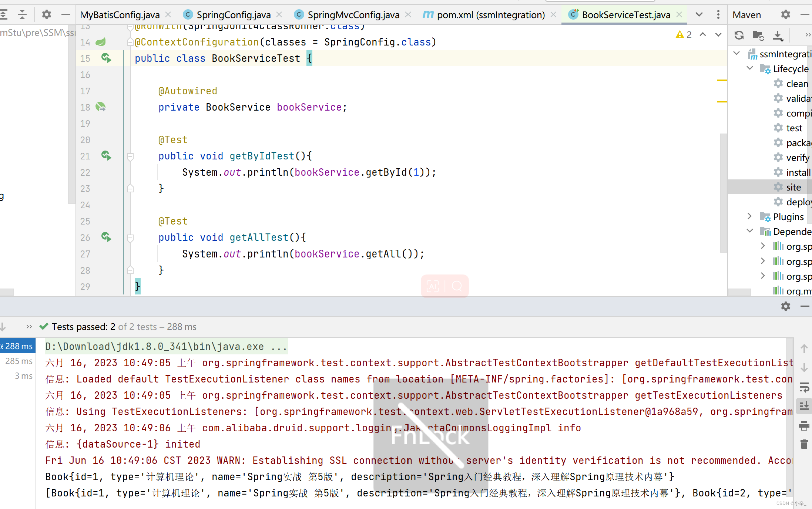The height and width of the screenshot is (509, 812).
Task: Open the Maven panel settings gear
Action: click(785, 15)
